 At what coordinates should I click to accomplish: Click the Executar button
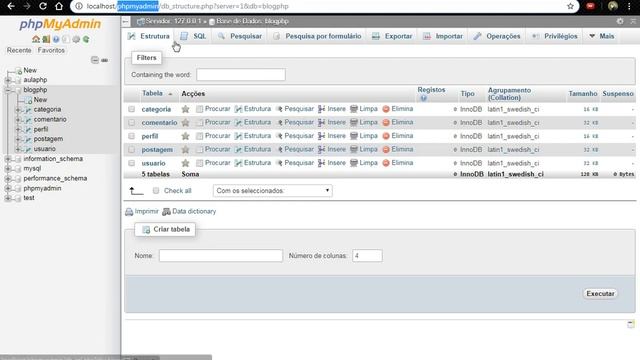[x=600, y=293]
